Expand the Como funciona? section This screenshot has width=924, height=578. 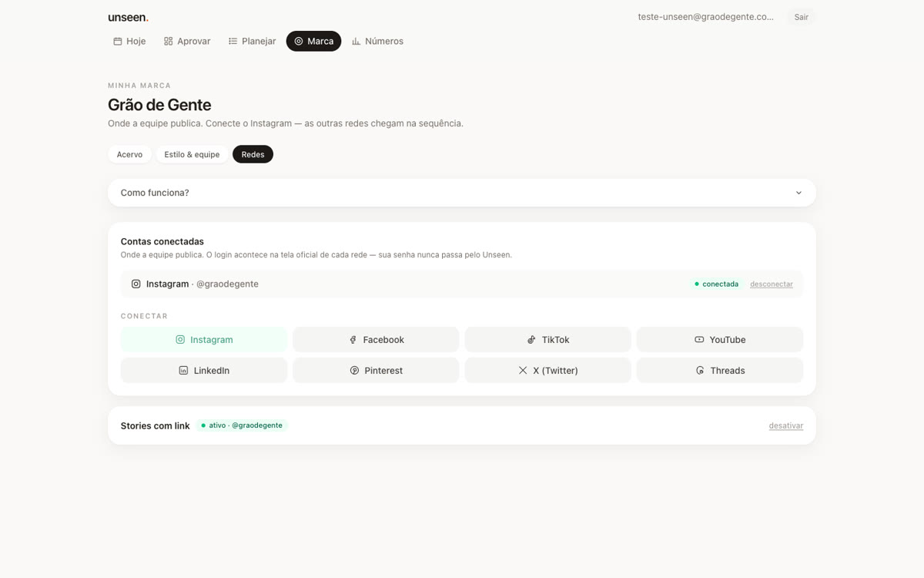click(x=462, y=193)
